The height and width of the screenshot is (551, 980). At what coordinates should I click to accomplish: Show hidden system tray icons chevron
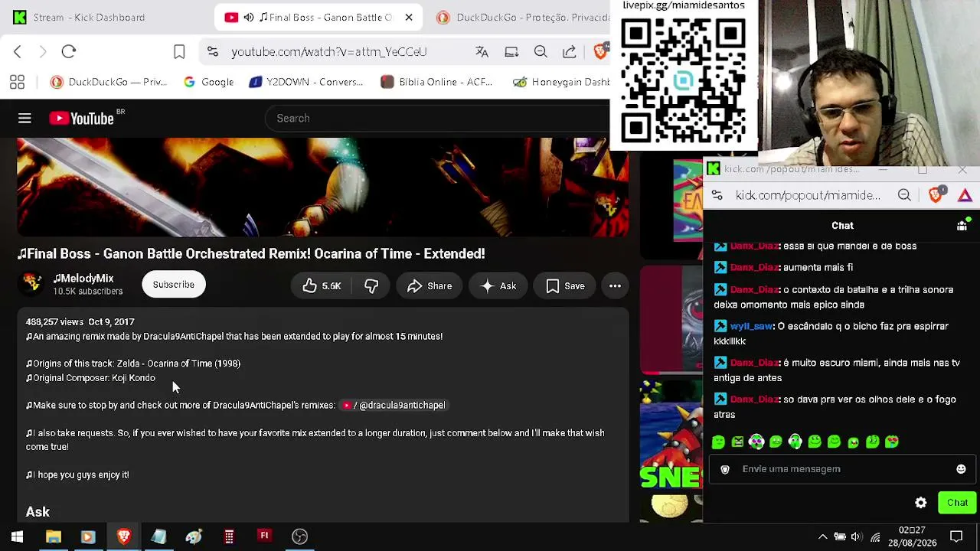pyautogui.click(x=822, y=537)
